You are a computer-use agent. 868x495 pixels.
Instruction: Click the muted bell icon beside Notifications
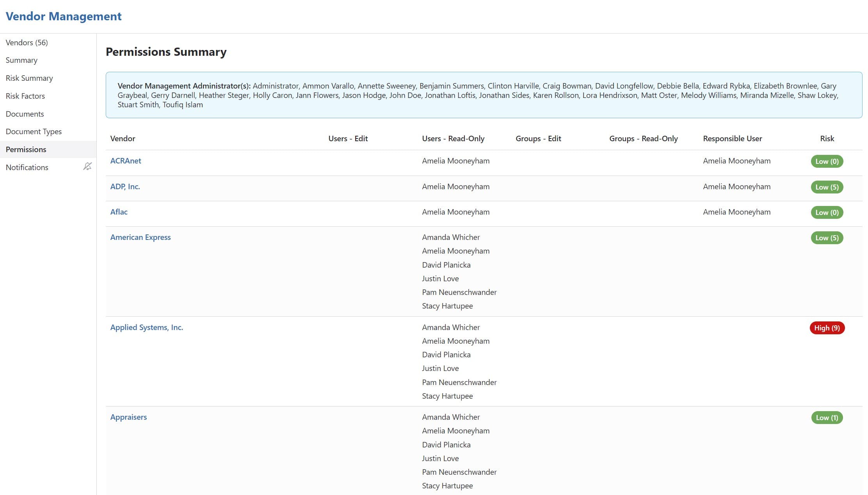point(87,167)
